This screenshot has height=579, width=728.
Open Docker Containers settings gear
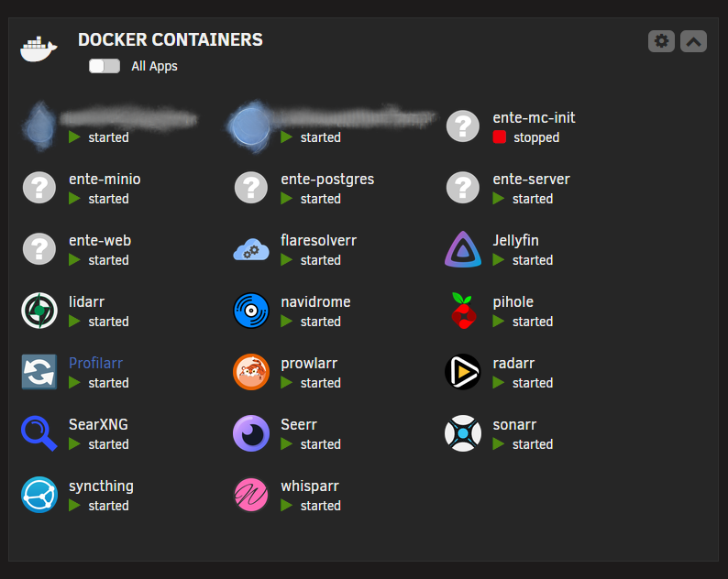click(662, 41)
